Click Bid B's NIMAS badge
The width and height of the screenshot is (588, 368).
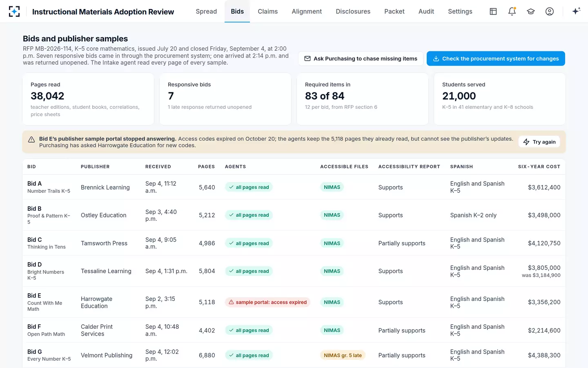click(332, 215)
